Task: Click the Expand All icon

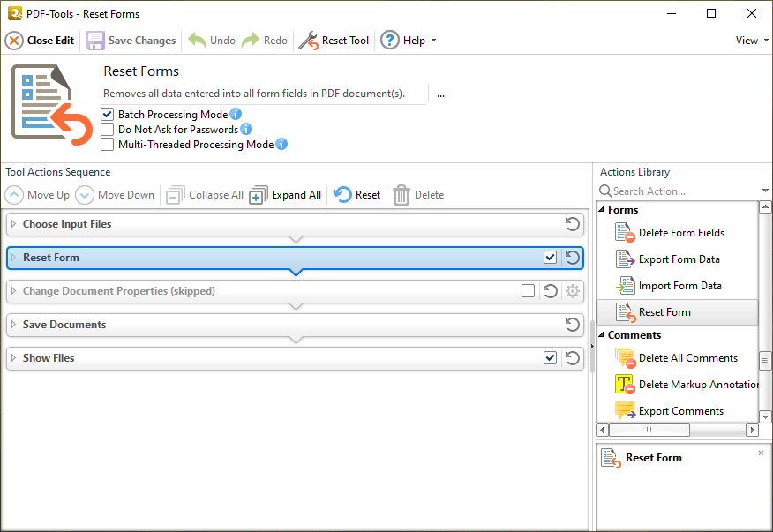Action: pos(258,195)
